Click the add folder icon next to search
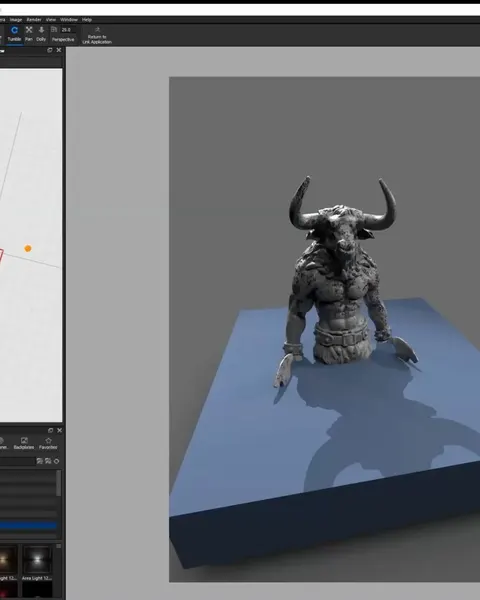The width and height of the screenshot is (480, 600). click(x=39, y=461)
